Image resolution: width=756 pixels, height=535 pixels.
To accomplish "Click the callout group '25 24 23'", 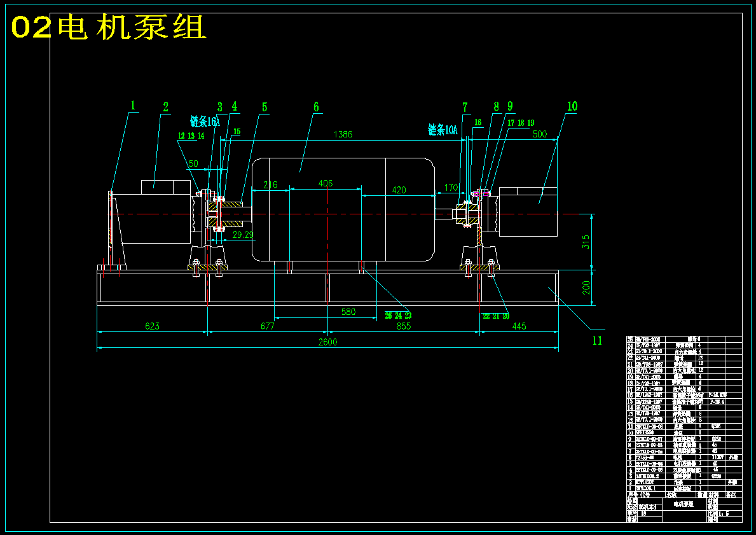I will point(398,316).
